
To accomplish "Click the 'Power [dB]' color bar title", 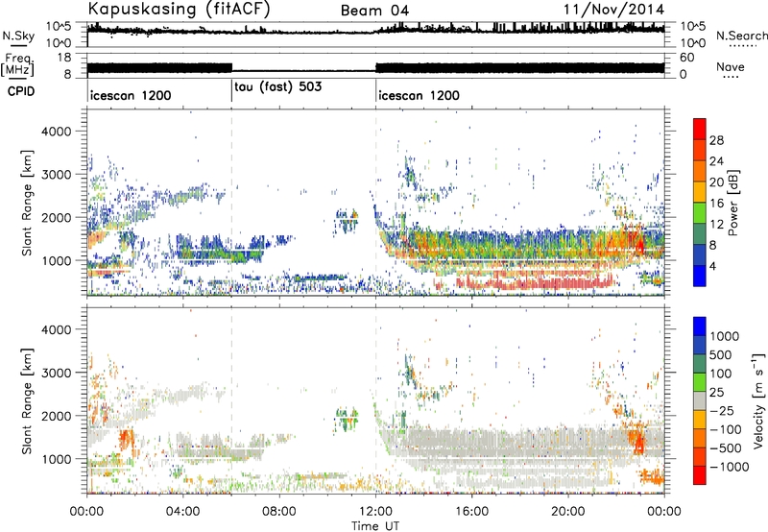I will click(x=732, y=203).
